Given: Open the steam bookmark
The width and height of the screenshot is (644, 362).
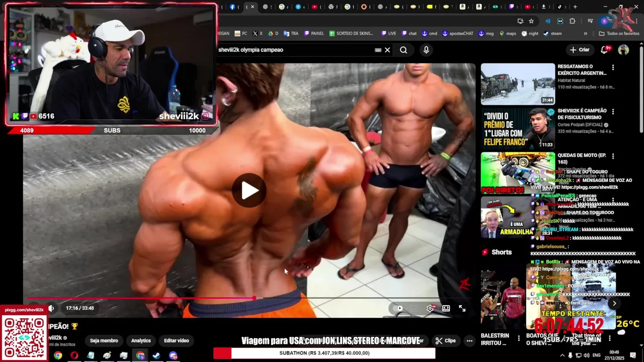Looking at the screenshot, I should tap(552, 34).
